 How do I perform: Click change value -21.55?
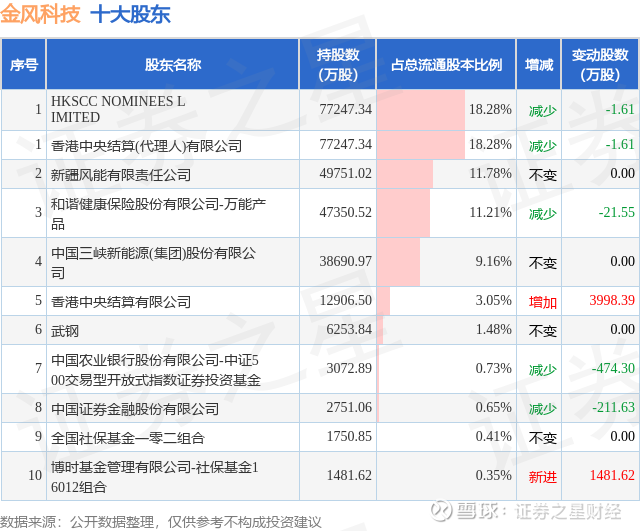(616, 213)
